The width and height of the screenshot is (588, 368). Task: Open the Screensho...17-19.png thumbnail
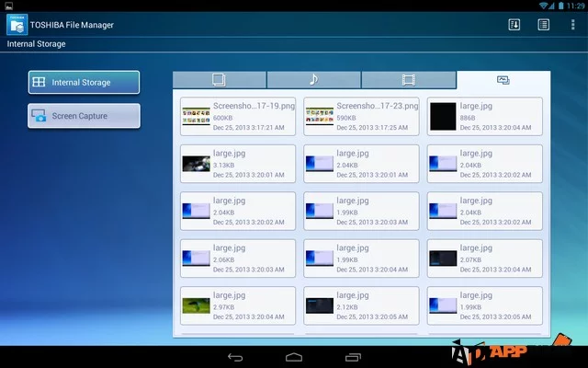[x=196, y=117]
